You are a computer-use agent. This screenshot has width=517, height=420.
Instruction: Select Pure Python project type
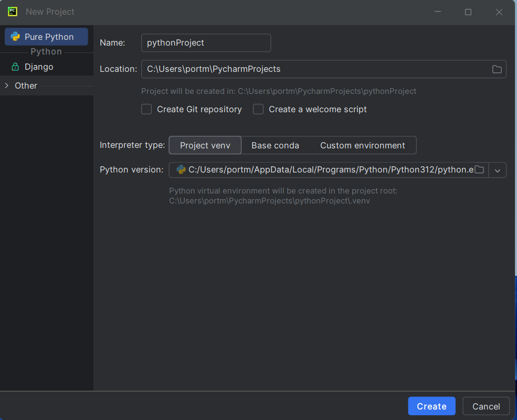[47, 37]
